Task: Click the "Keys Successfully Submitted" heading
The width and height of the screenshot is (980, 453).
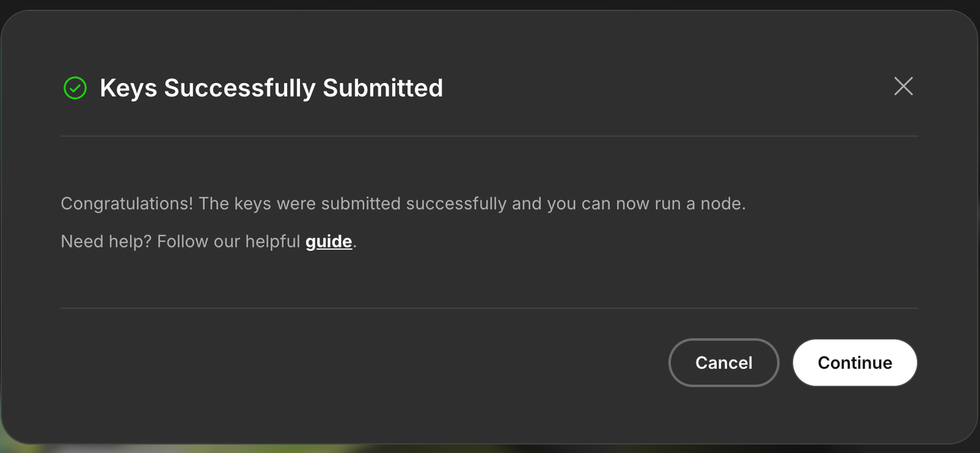Action: [x=271, y=88]
